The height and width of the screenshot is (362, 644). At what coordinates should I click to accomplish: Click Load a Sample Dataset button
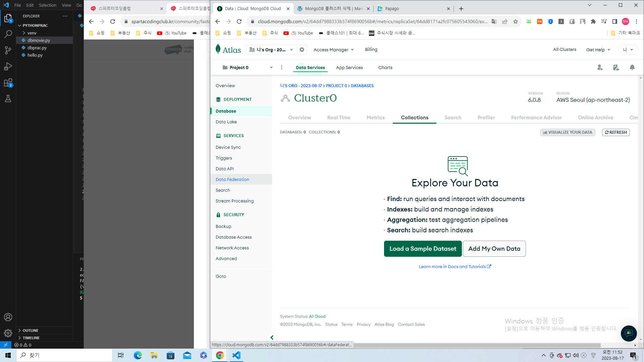coord(423,249)
